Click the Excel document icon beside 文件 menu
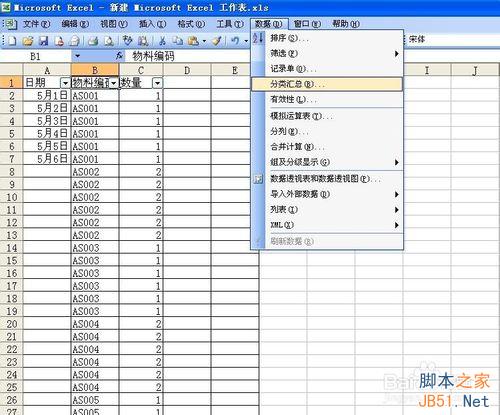Image resolution: width=500 pixels, height=415 pixels. coord(11,24)
